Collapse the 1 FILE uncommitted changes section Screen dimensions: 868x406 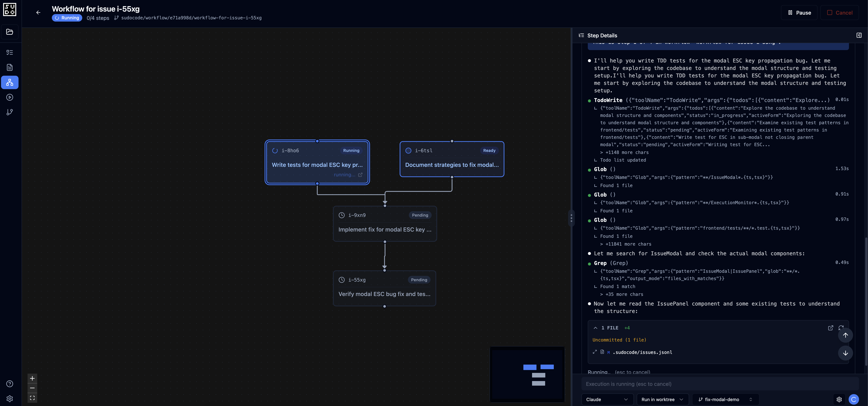[595, 328]
